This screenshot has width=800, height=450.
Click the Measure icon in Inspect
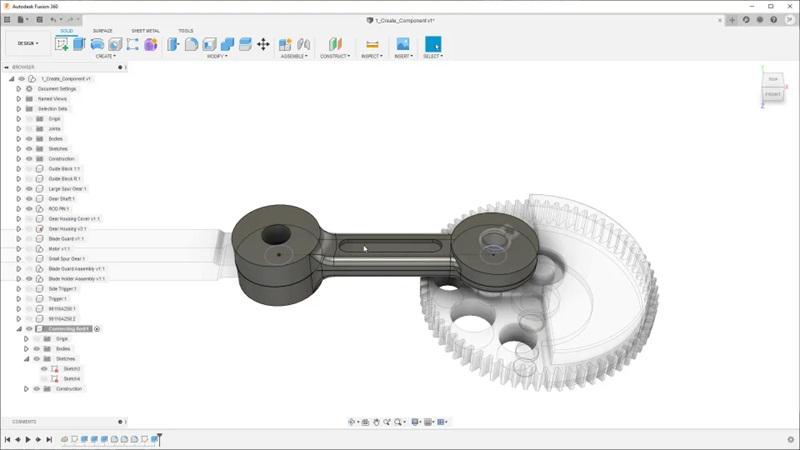click(372, 44)
